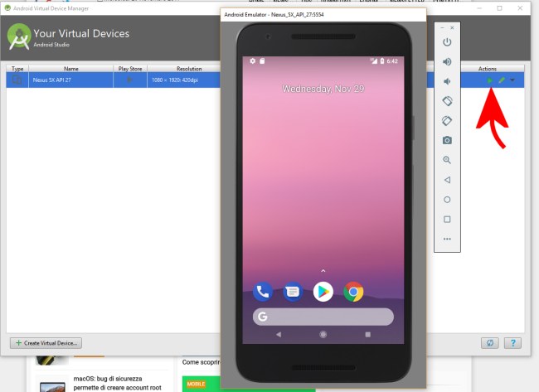Tap the Android recents navigation button on the phone screen
The height and width of the screenshot is (392, 539).
[x=368, y=334]
